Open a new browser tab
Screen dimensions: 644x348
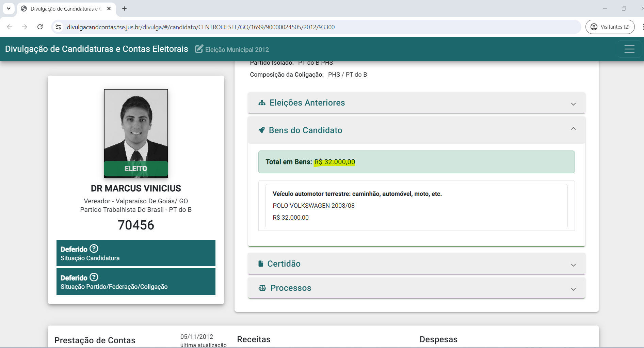[x=124, y=9]
